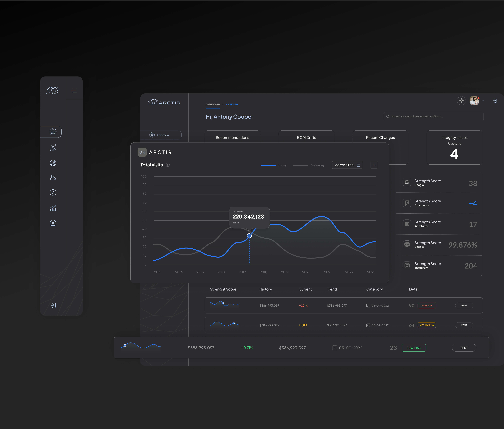Click the code hexagon sidebar icon

coord(53,192)
